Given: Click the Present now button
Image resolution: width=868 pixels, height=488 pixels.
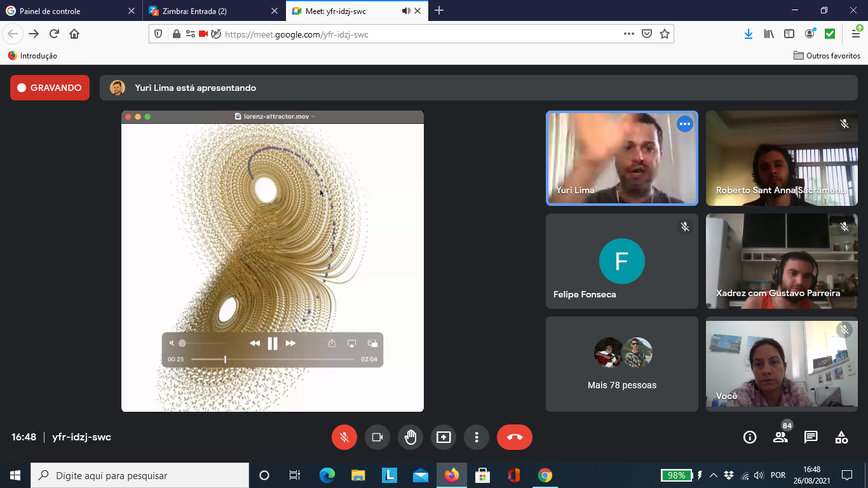Looking at the screenshot, I should tap(444, 437).
